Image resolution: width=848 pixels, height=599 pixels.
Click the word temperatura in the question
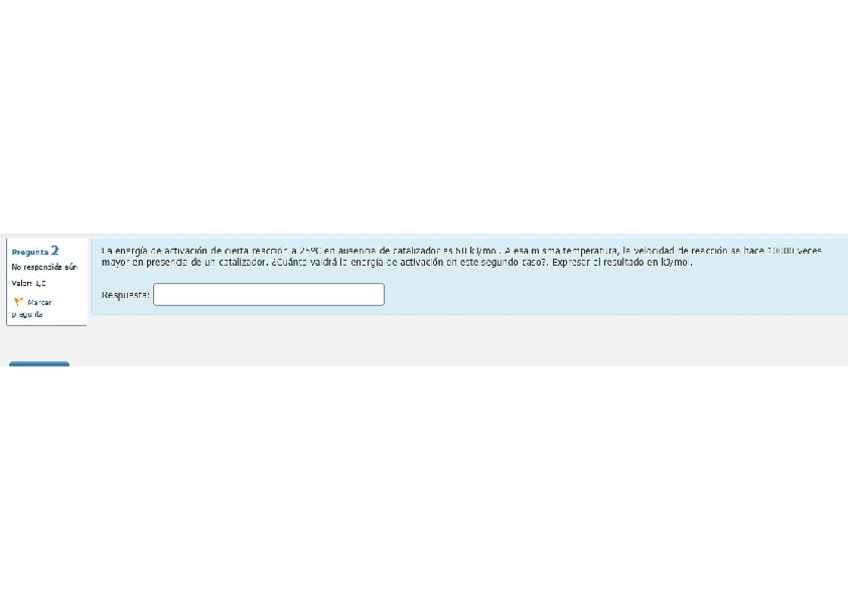(x=591, y=250)
